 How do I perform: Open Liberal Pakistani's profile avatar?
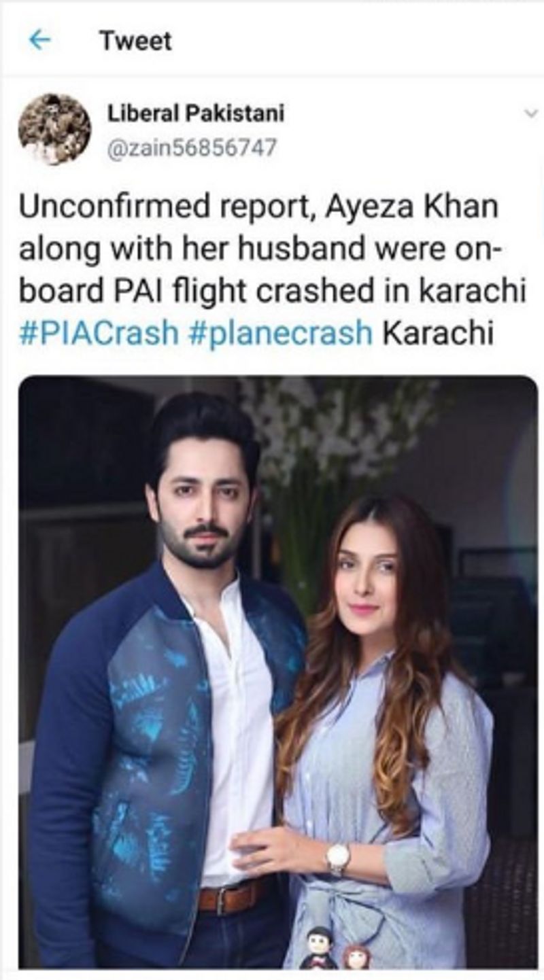54,129
